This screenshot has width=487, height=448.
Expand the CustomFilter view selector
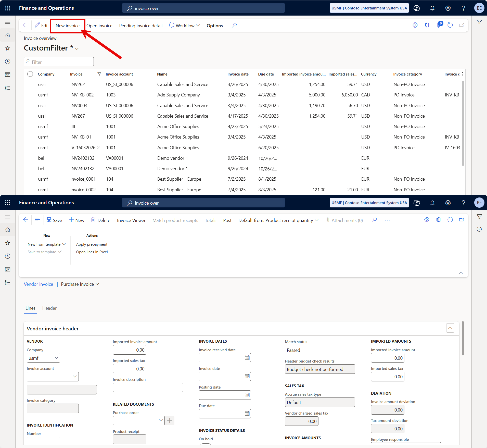click(77, 48)
